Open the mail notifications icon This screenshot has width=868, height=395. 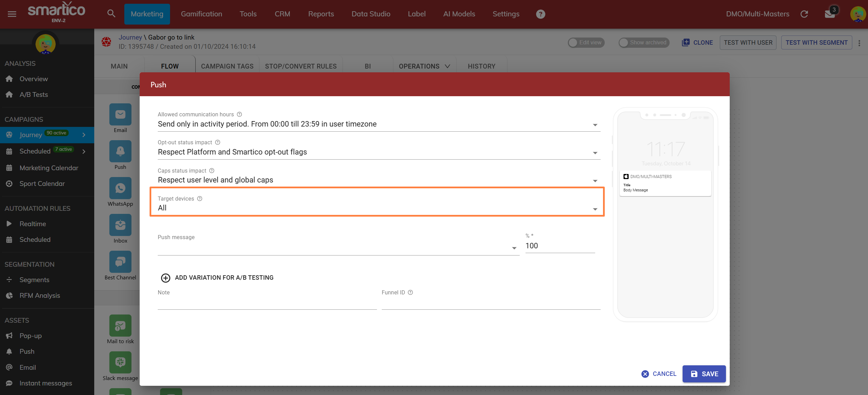click(829, 14)
